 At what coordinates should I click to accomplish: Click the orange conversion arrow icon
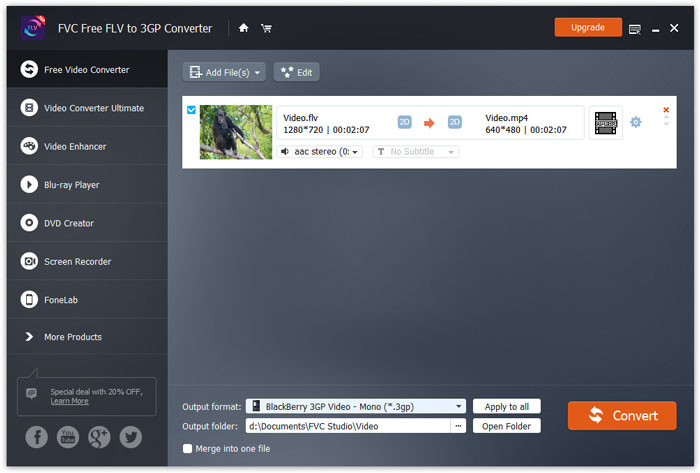(x=429, y=123)
